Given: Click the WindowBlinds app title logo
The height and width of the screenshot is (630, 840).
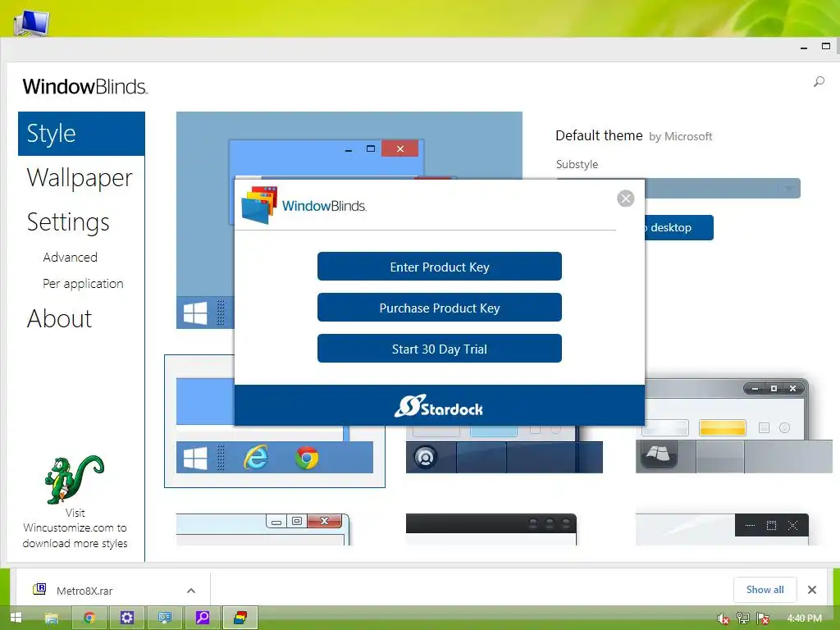Looking at the screenshot, I should coord(84,86).
